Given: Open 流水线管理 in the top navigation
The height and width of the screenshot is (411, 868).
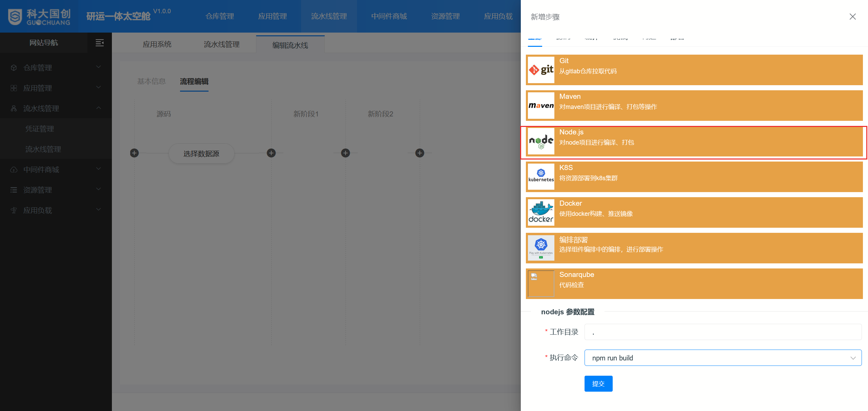Looking at the screenshot, I should point(329,16).
